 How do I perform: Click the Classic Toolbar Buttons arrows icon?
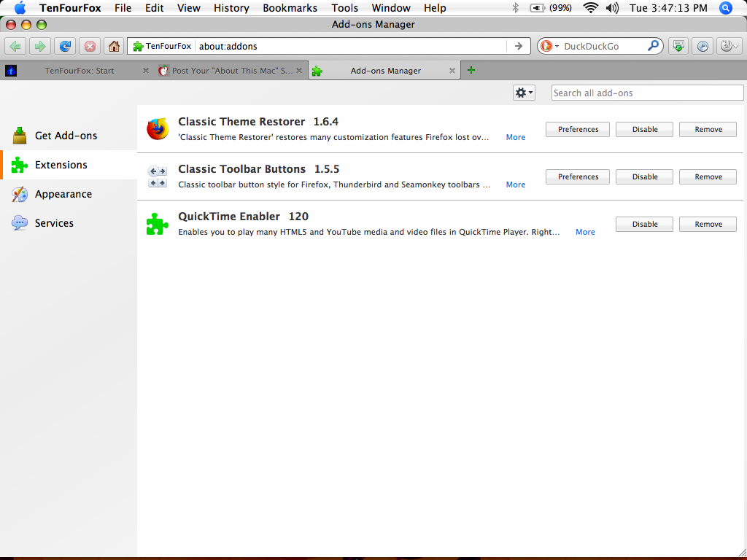[158, 176]
